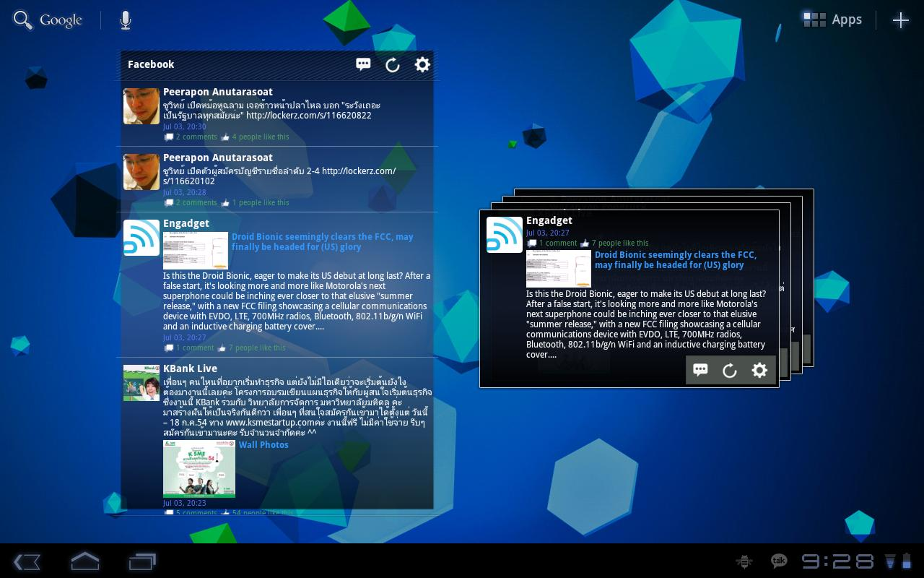Start a voice search with the microphone
This screenshot has width=924, height=578.
click(124, 20)
